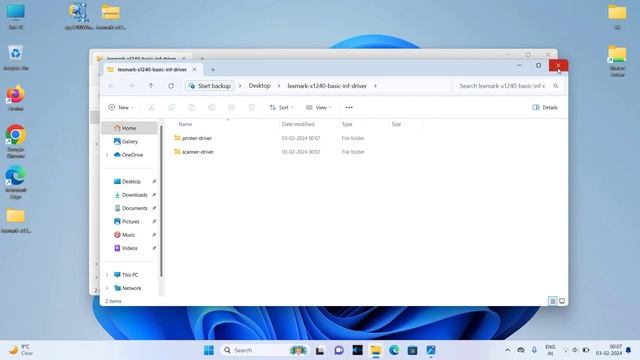Click chevron after lexmark-x1240-basic-inf-driver breadcrumb
Screen dimensions: 640x360
point(375,86)
